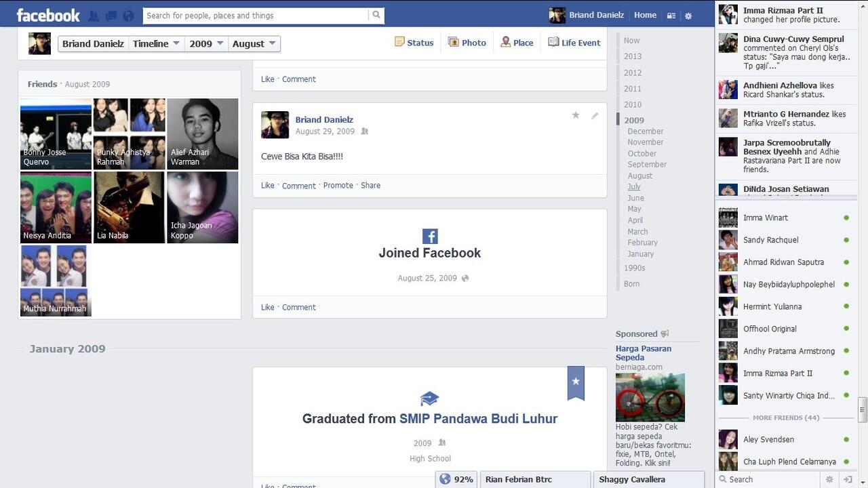Image resolution: width=868 pixels, height=488 pixels.
Task: Click the globe icon beside 92%
Action: (x=445, y=479)
